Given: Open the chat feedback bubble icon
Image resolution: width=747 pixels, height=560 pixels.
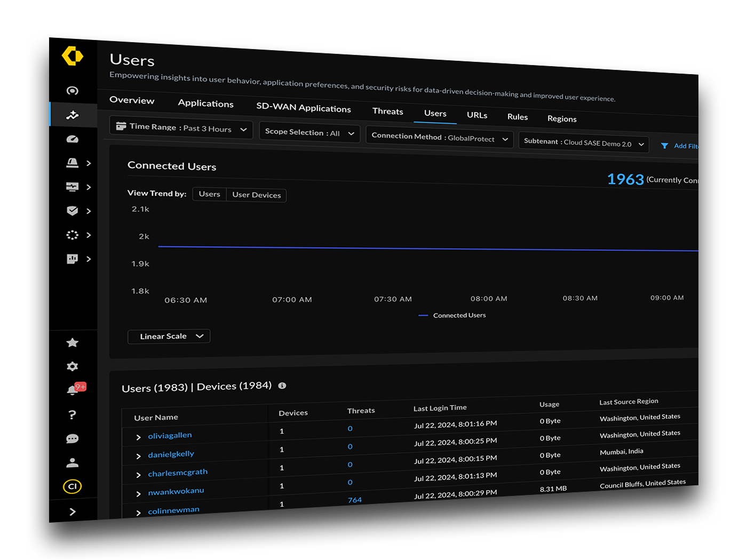Looking at the screenshot, I should (72, 438).
